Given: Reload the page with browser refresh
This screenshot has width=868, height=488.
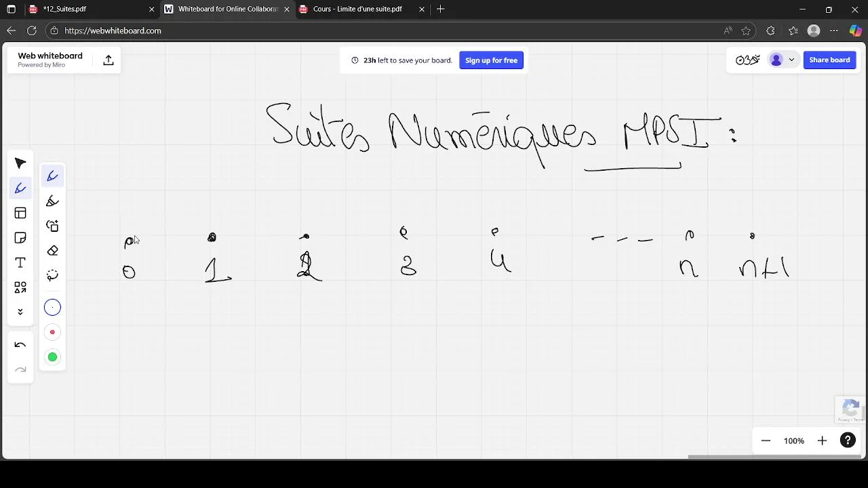Looking at the screenshot, I should click(31, 30).
